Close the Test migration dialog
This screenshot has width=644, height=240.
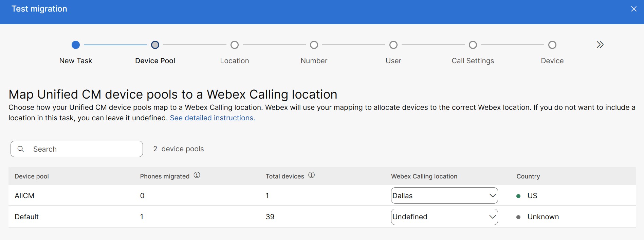point(633,9)
